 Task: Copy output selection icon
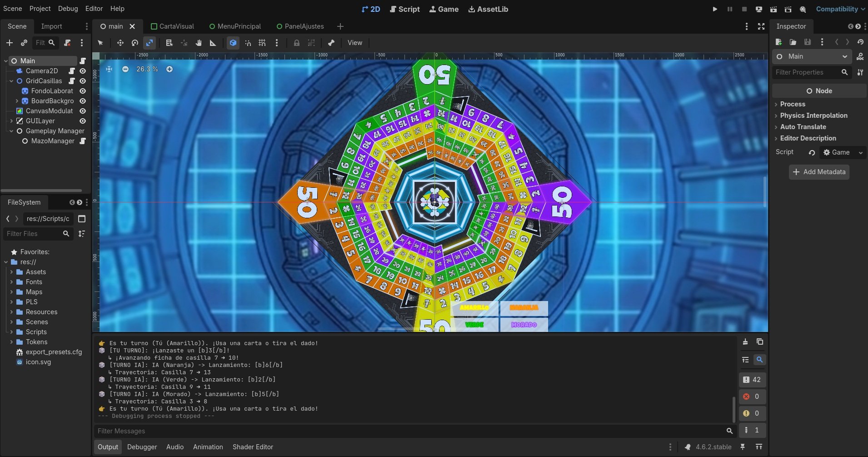click(x=759, y=342)
